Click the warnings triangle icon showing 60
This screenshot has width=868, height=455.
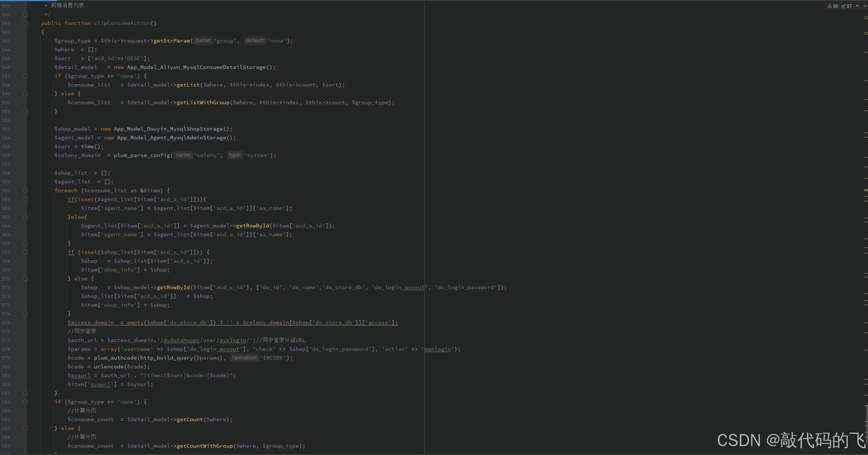pyautogui.click(x=830, y=6)
